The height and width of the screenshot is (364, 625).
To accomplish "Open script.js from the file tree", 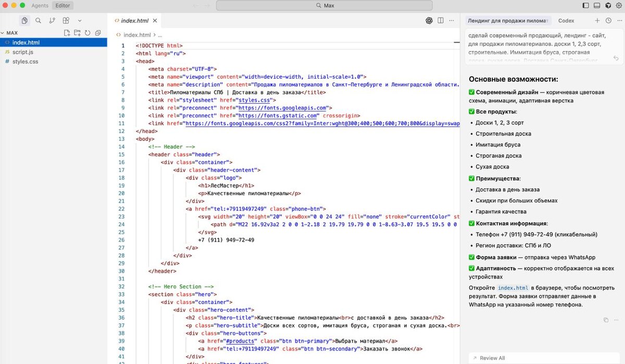I will 54,52.
